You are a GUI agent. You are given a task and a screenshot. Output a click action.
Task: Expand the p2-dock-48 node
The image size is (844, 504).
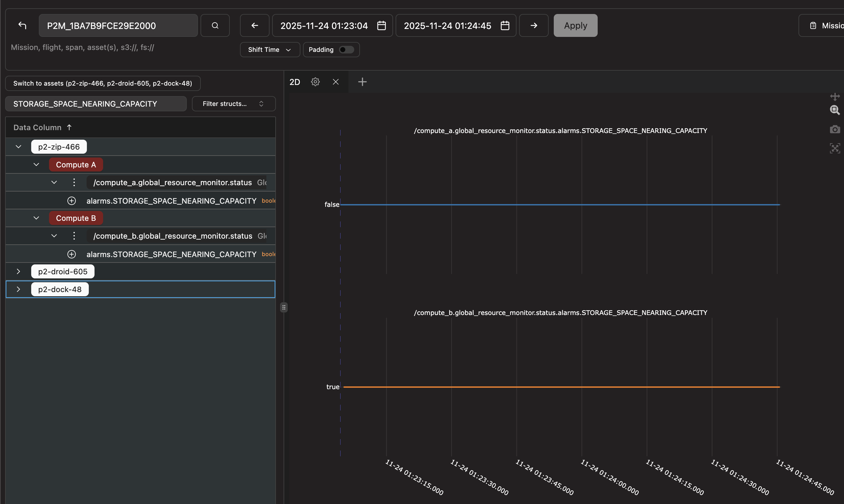[18, 289]
